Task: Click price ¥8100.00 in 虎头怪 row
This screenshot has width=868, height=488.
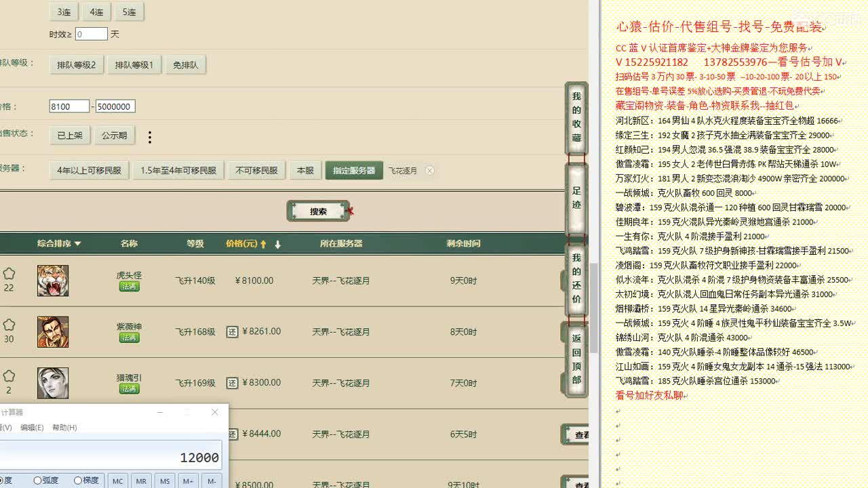Action: tap(254, 281)
